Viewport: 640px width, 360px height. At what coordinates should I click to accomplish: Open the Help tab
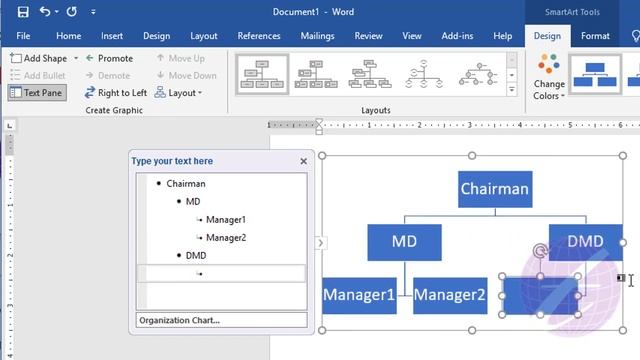click(502, 36)
